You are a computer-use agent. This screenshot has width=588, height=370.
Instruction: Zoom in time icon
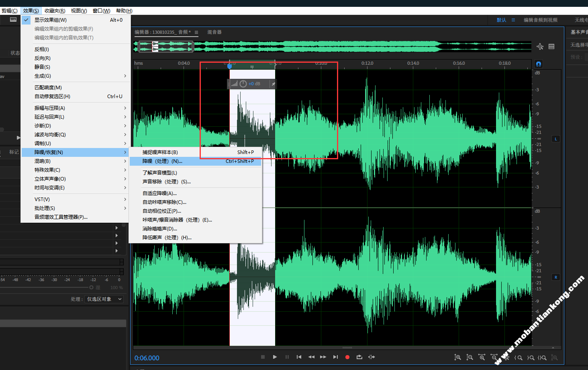pos(482,357)
